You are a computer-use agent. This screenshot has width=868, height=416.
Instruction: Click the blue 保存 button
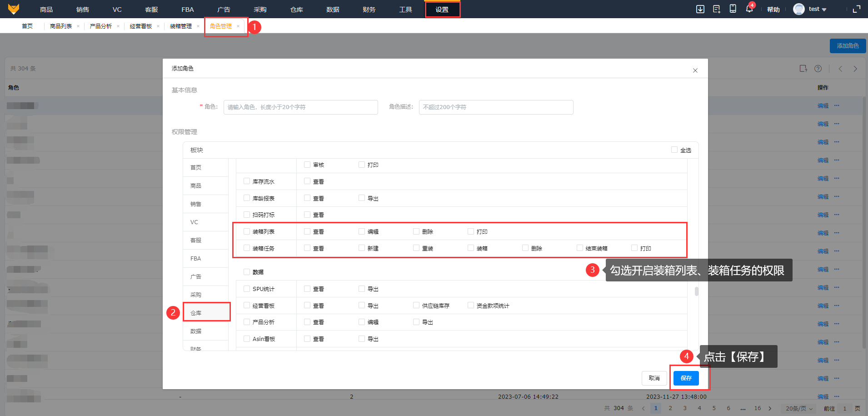coord(686,378)
